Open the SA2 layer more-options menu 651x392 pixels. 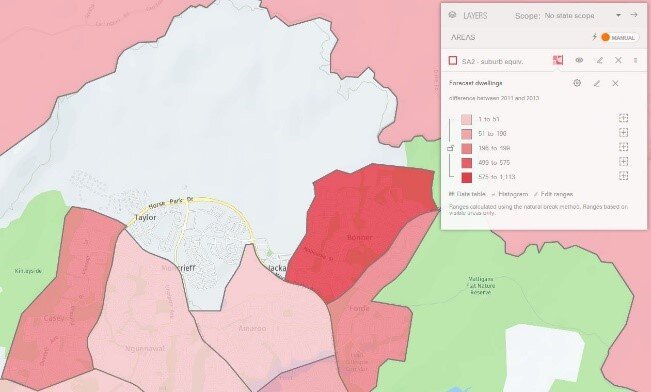coord(635,61)
